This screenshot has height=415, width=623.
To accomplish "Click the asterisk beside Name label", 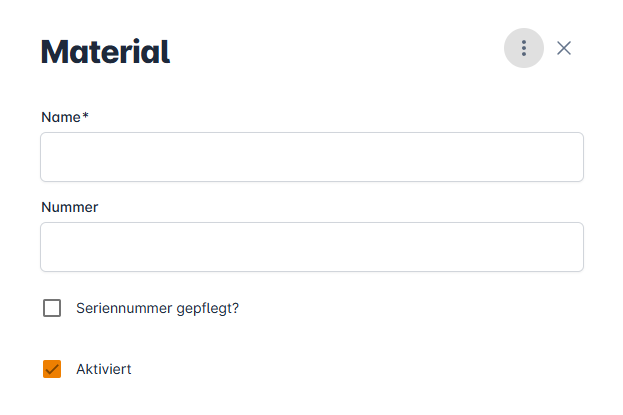I will [86, 116].
